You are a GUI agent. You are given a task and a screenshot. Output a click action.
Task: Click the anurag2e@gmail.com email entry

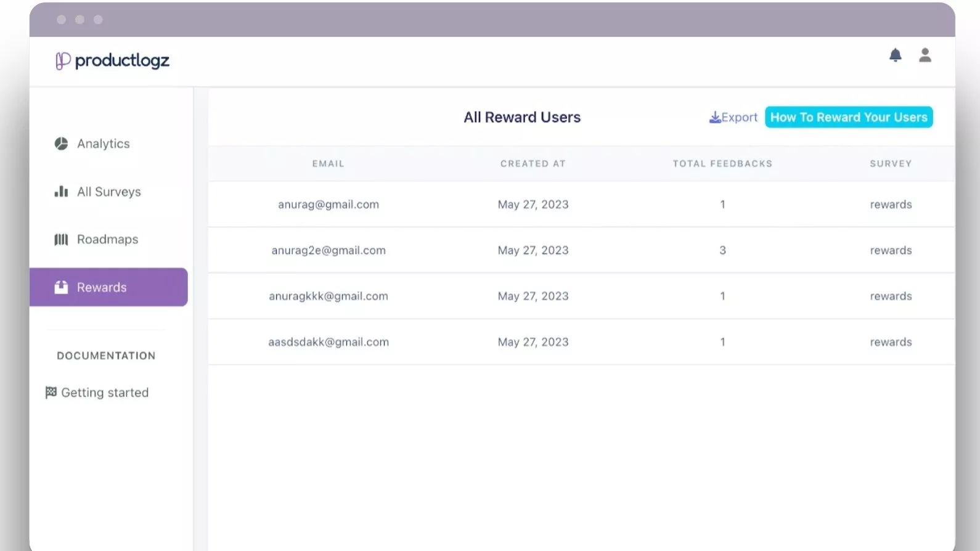328,250
